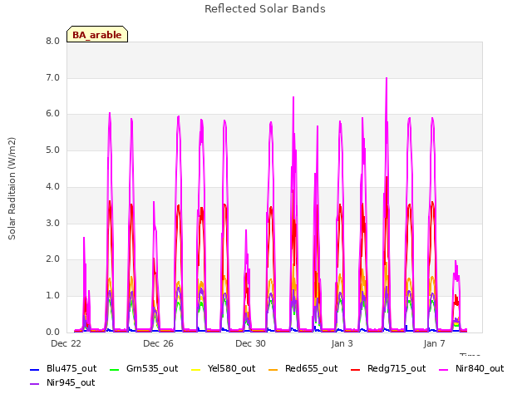Click the 5.0 y-axis tick label
The height and width of the screenshot is (399, 532).
(52, 150)
